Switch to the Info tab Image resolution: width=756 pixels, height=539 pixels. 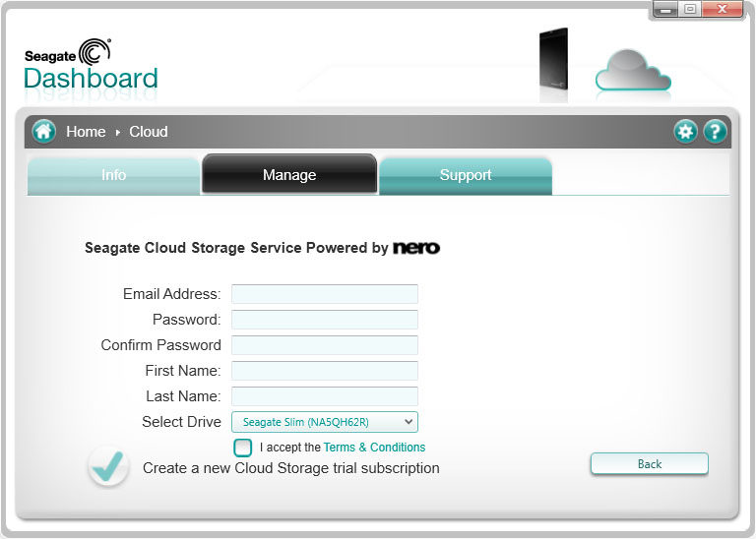click(113, 175)
